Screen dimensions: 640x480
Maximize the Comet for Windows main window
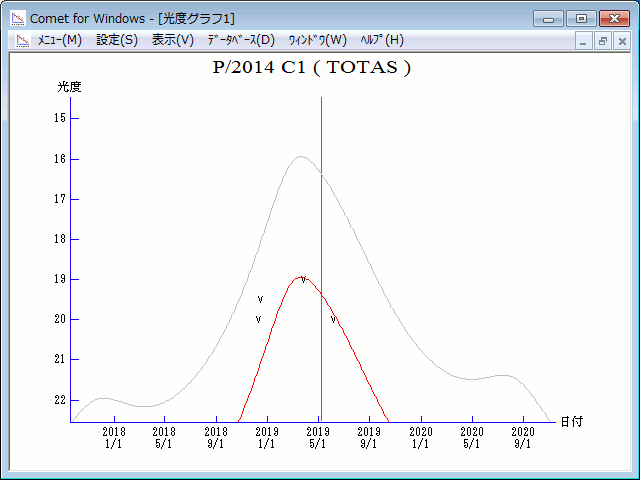(x=580, y=18)
